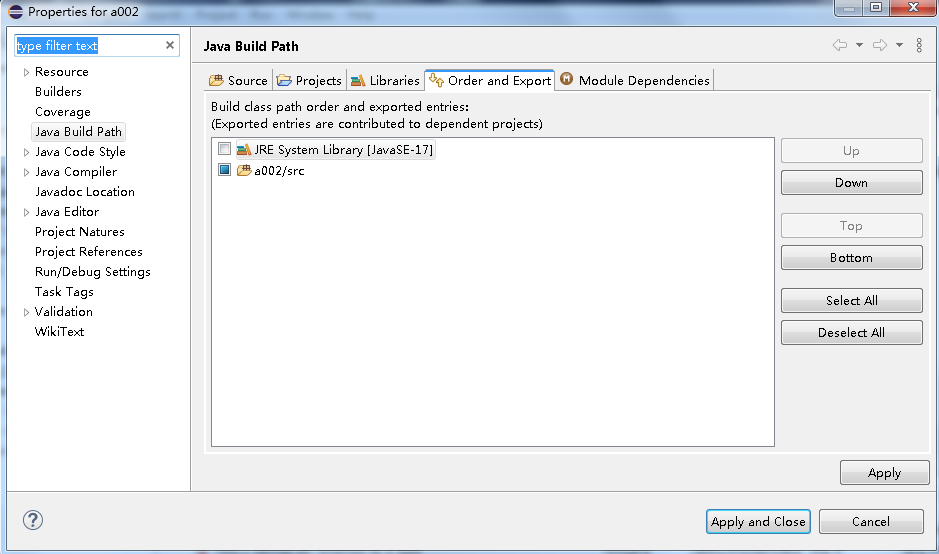
Task: Click the Deselect All button
Action: click(852, 332)
